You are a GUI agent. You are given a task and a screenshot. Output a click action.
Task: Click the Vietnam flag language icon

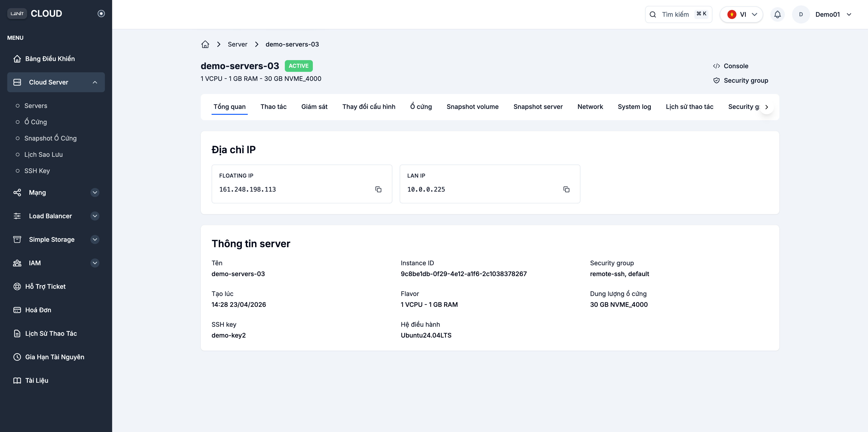point(731,14)
